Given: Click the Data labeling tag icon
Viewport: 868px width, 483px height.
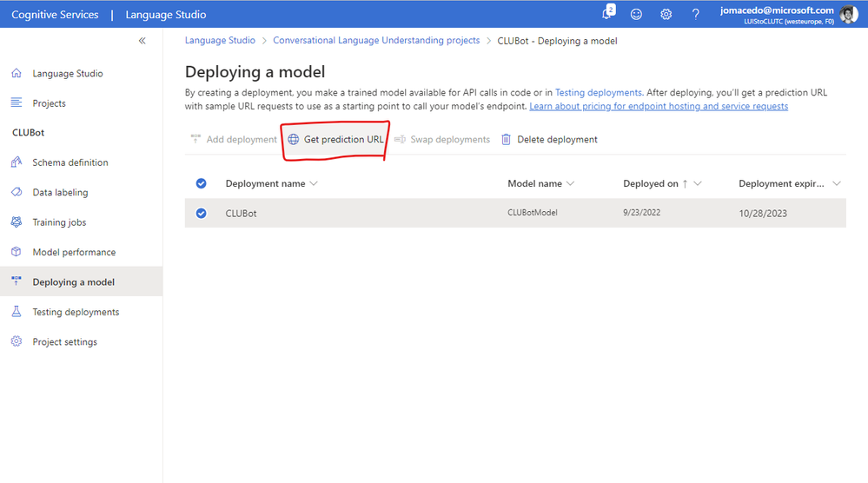Looking at the screenshot, I should pyautogui.click(x=17, y=192).
